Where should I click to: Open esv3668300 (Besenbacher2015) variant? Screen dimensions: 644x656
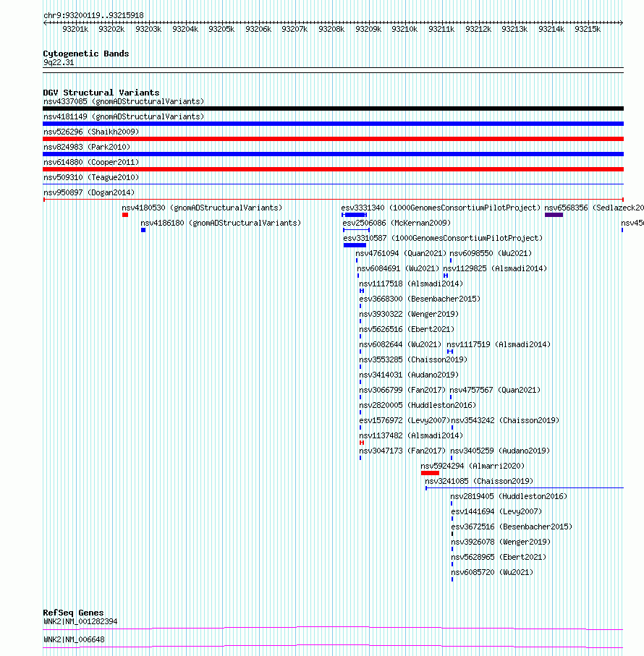click(420, 299)
